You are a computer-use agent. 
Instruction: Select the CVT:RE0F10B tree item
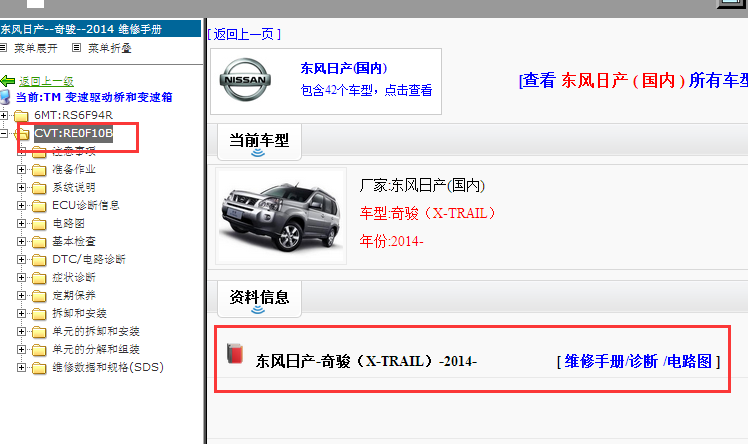point(73,133)
